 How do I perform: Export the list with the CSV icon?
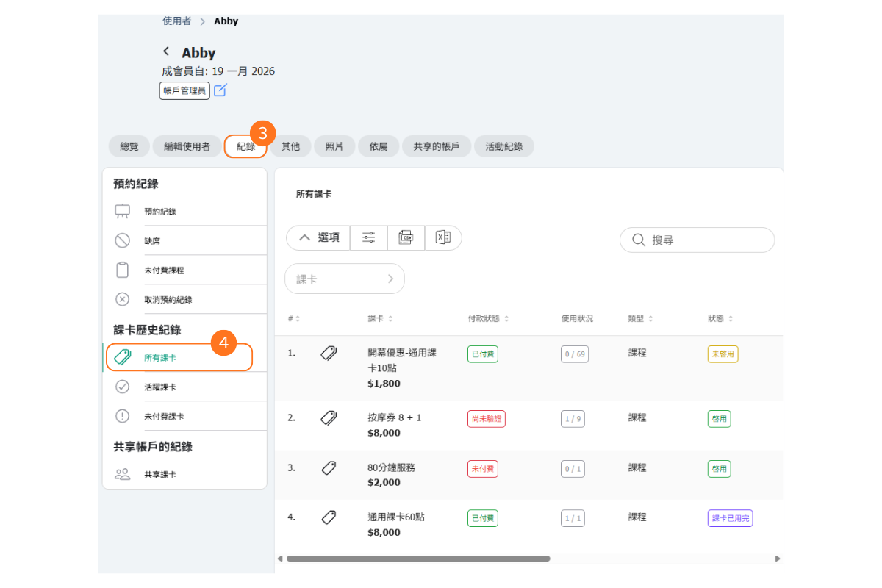pos(406,237)
